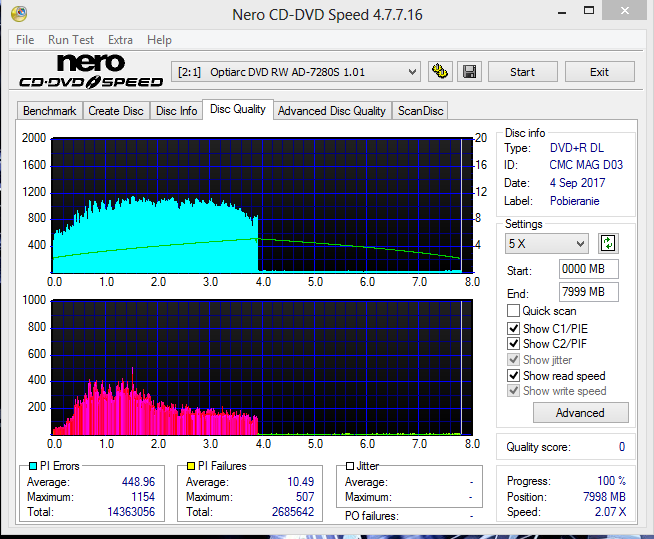Viewport: 654px width, 539px height.
Task: Click the disc type DVD+R DL
Action: click(x=577, y=148)
